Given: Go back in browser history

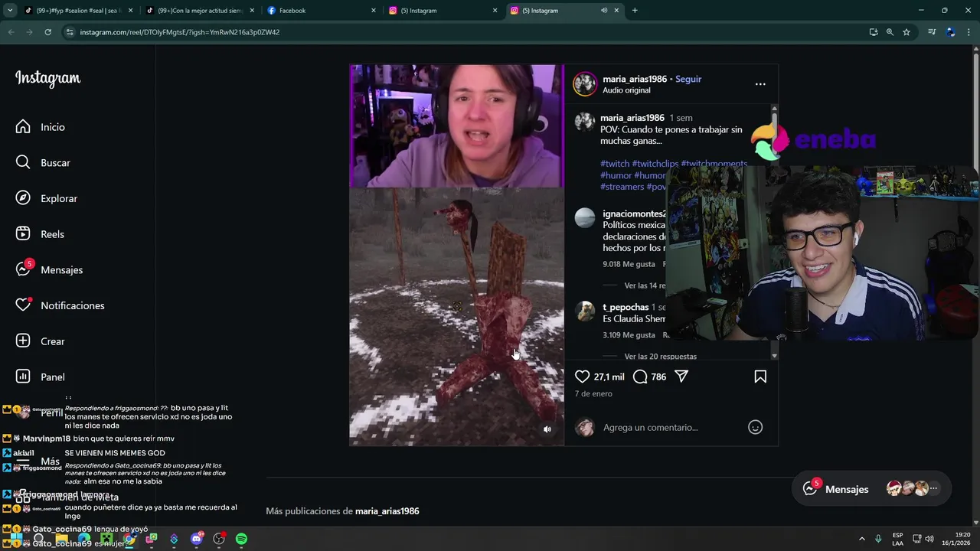Looking at the screenshot, I should pos(11,32).
